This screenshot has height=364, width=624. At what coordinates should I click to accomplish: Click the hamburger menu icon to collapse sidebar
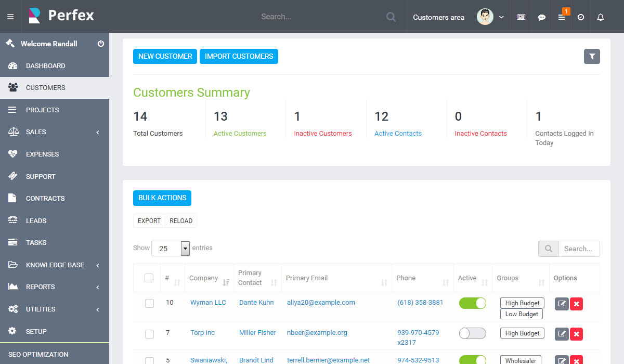10,17
